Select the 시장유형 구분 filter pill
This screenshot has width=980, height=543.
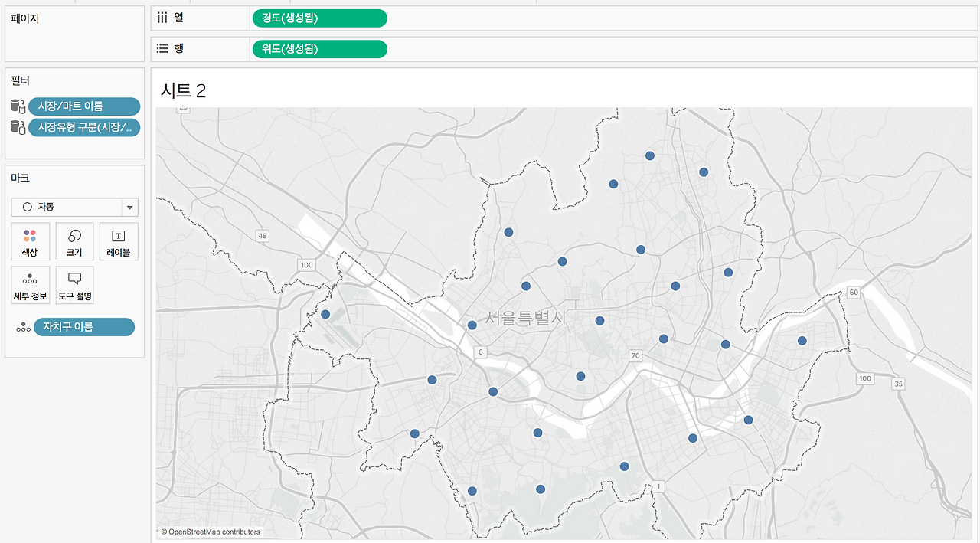(x=84, y=127)
